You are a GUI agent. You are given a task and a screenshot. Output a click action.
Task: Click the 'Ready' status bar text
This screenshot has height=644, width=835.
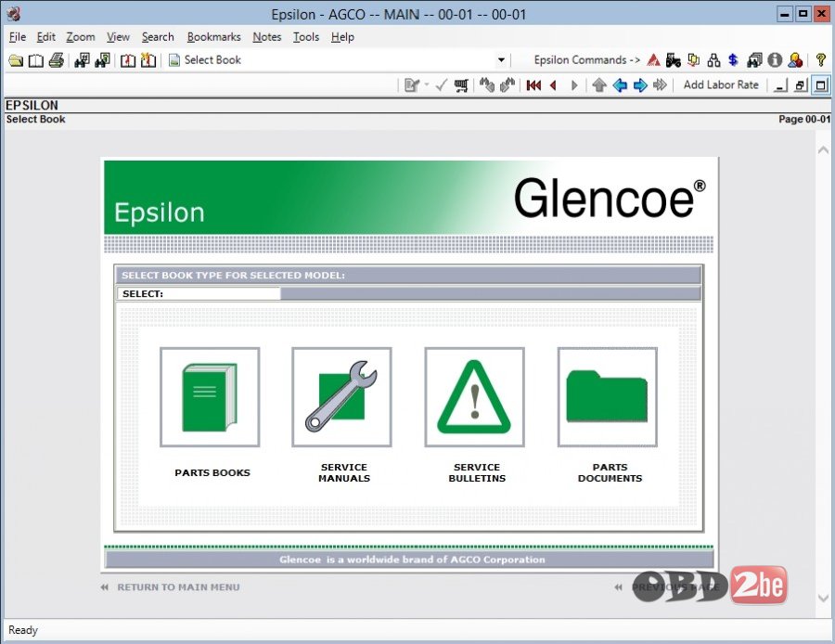coord(23,630)
